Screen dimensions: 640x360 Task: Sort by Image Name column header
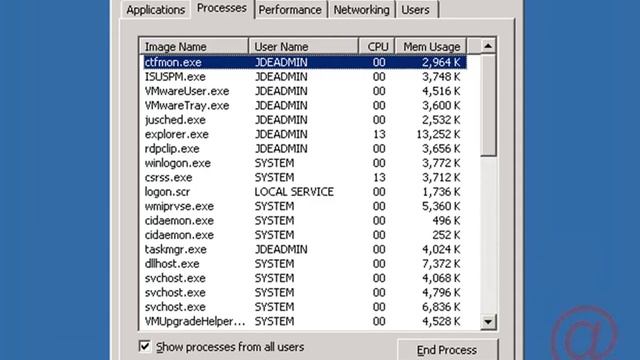click(x=194, y=47)
